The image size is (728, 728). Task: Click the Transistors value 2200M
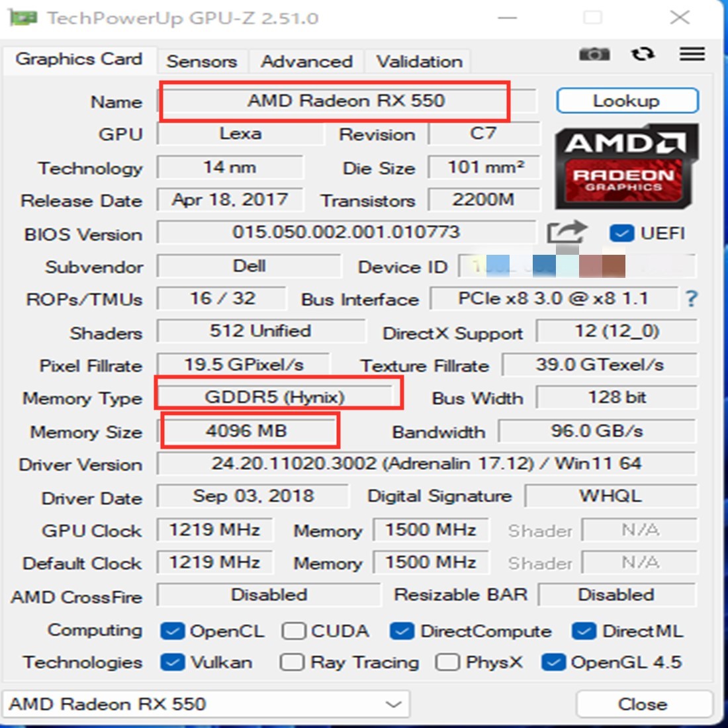click(484, 200)
